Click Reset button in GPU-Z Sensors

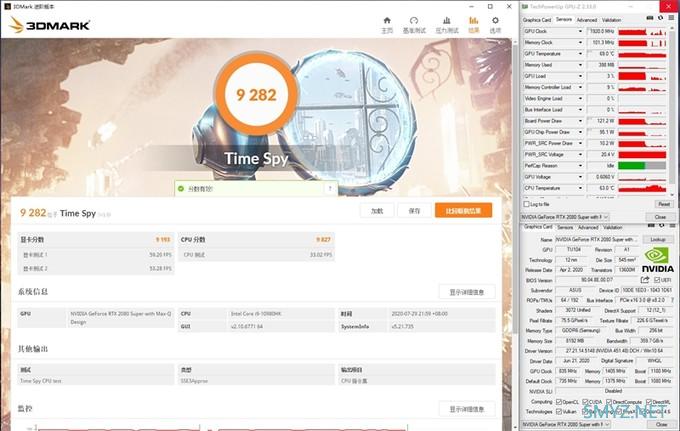pyautogui.click(x=664, y=204)
